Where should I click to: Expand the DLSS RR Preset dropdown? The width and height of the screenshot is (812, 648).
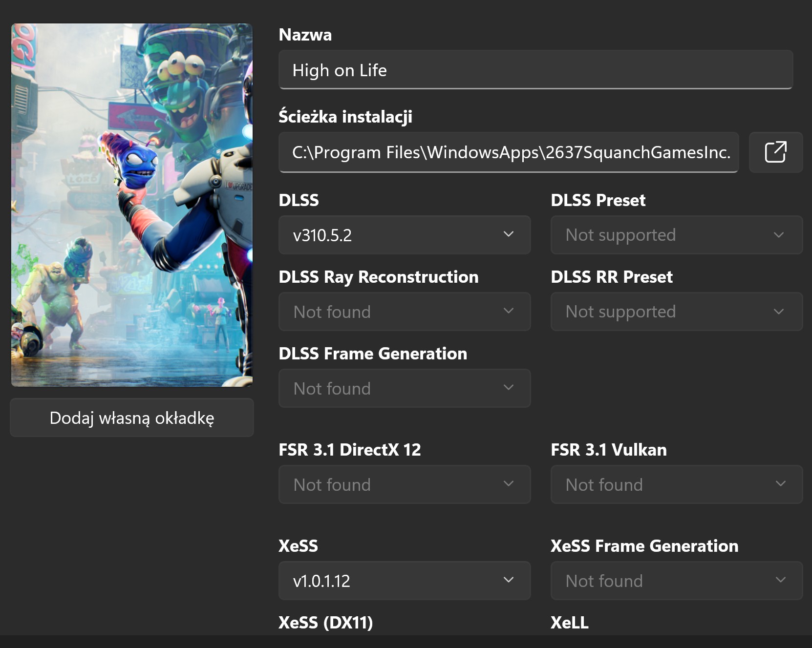[676, 312]
